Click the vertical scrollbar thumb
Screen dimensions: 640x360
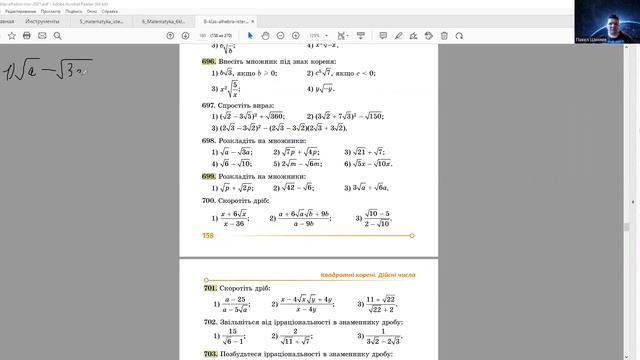pos(627,227)
